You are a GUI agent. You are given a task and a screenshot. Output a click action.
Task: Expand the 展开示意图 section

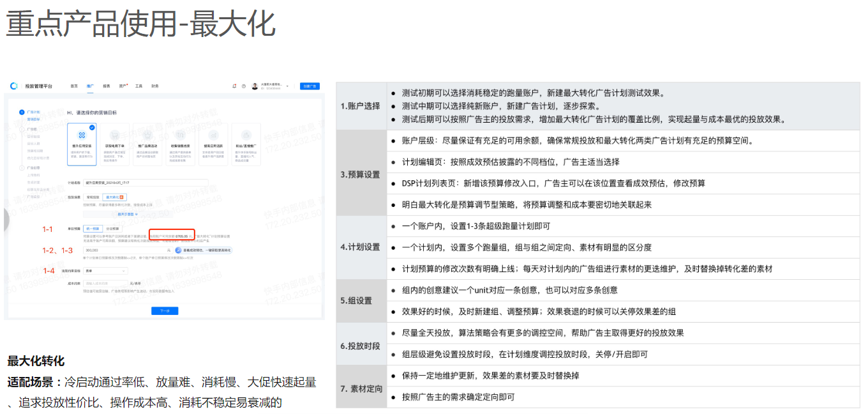click(x=128, y=214)
